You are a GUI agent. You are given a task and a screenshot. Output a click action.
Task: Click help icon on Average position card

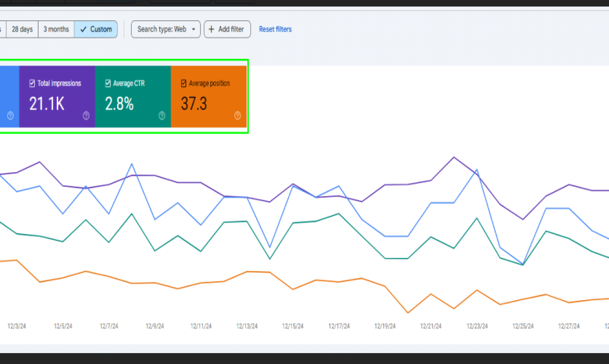[x=238, y=115]
